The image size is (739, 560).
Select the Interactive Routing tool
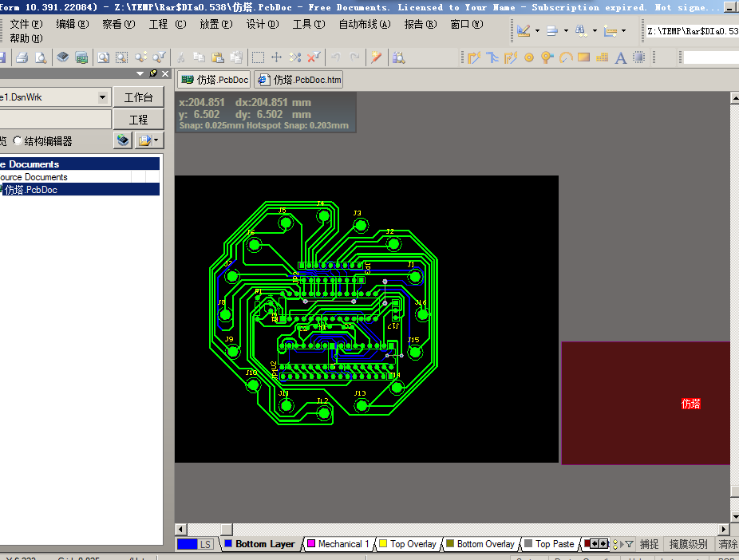click(x=474, y=57)
